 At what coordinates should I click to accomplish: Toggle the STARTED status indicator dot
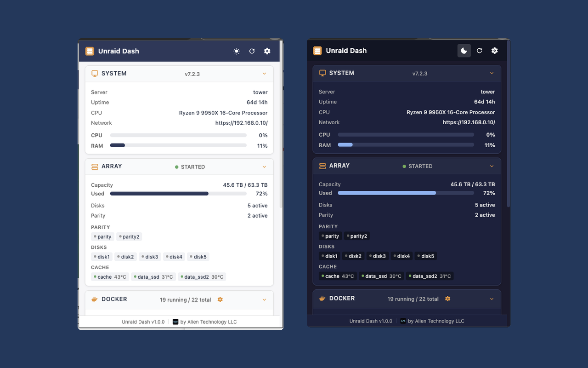coord(176,167)
